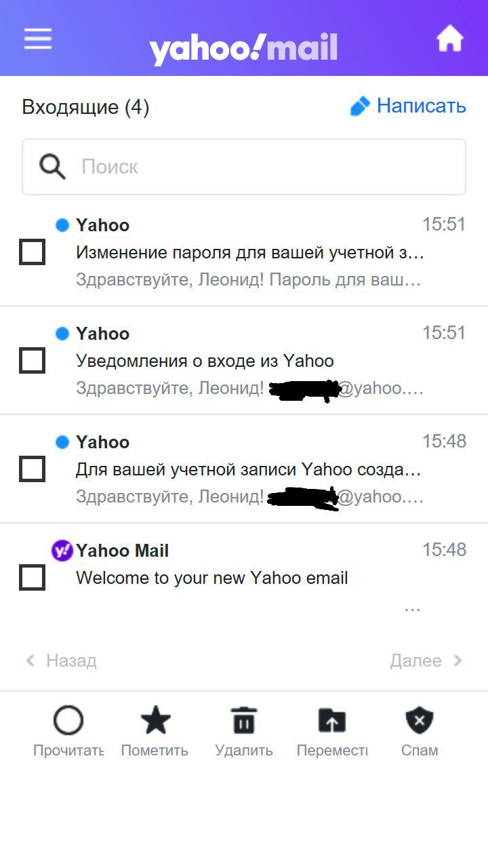488x868 pixels.
Task: Check the Welcome email checkbox
Action: click(32, 578)
